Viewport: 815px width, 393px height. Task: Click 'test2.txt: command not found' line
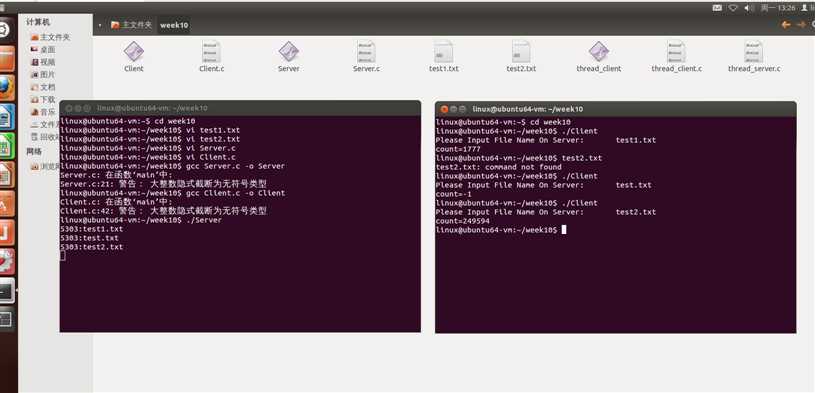[x=498, y=167]
